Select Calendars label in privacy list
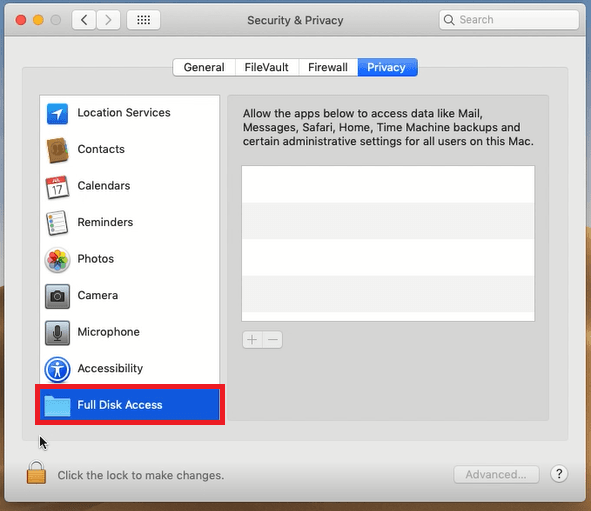The width and height of the screenshot is (591, 511). pos(104,186)
